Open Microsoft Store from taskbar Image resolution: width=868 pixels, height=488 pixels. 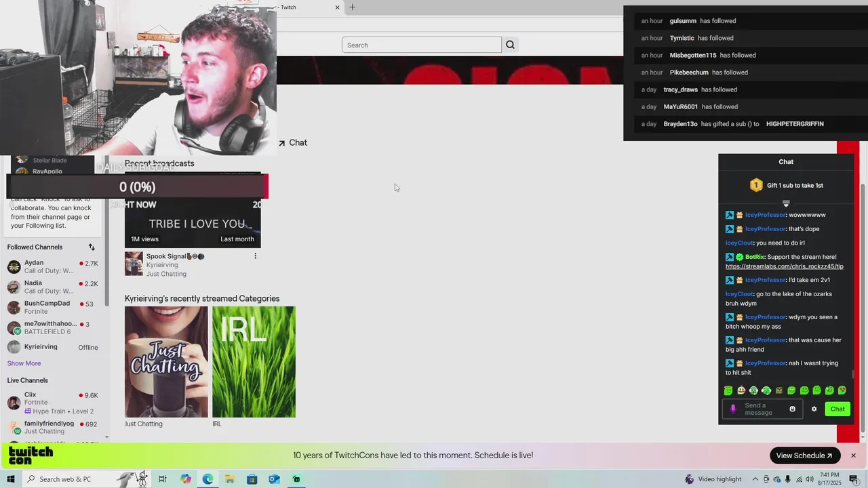point(252,479)
